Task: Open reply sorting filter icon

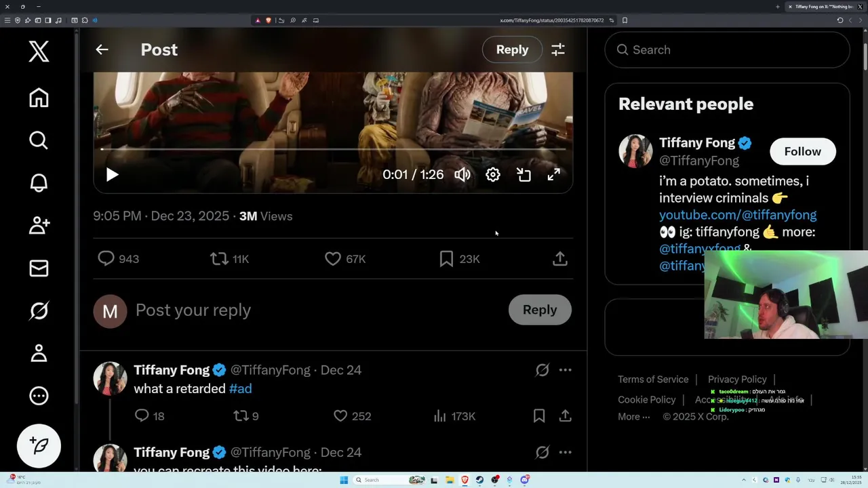Action: [558, 49]
